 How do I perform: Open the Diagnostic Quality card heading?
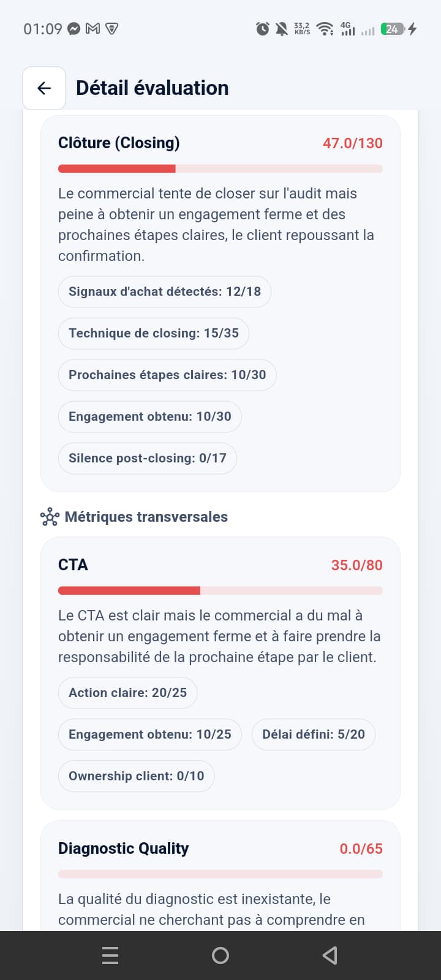[x=123, y=848]
